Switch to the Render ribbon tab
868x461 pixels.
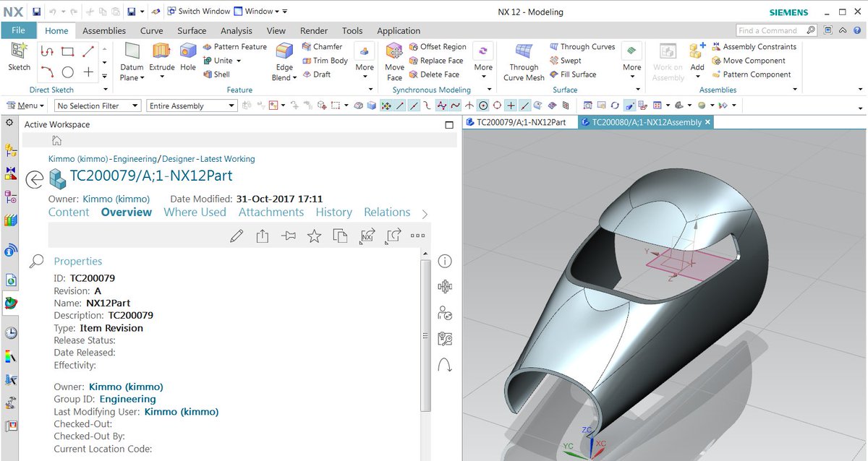pyautogui.click(x=313, y=30)
